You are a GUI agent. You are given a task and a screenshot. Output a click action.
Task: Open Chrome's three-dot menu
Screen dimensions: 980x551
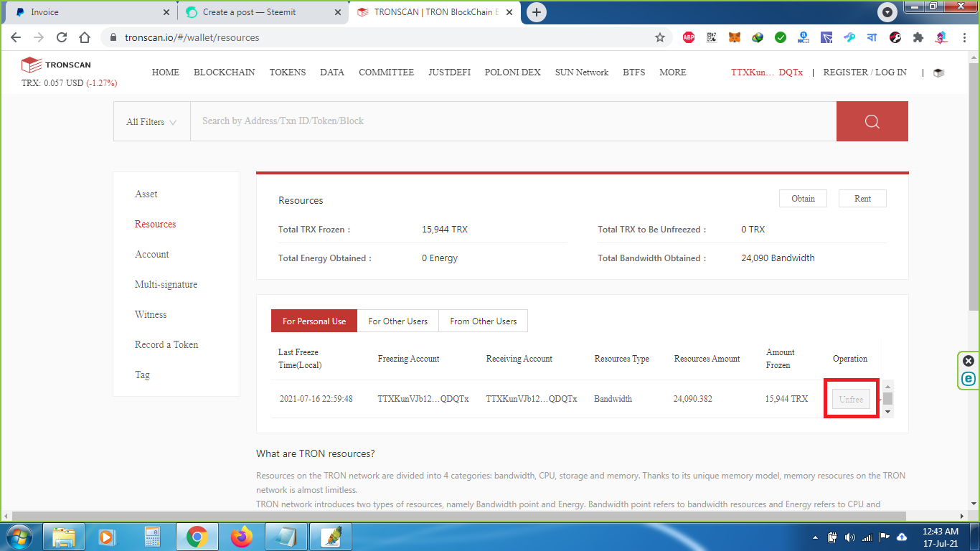964,37
